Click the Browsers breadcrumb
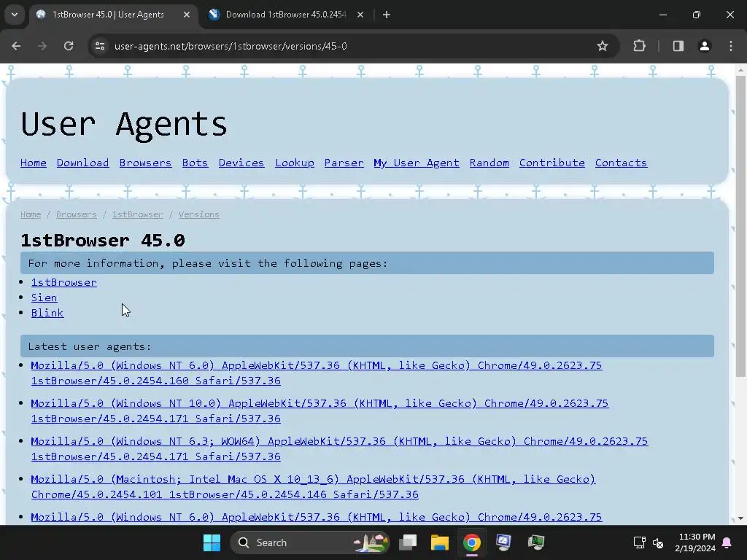The height and width of the screenshot is (560, 747). [x=76, y=215]
